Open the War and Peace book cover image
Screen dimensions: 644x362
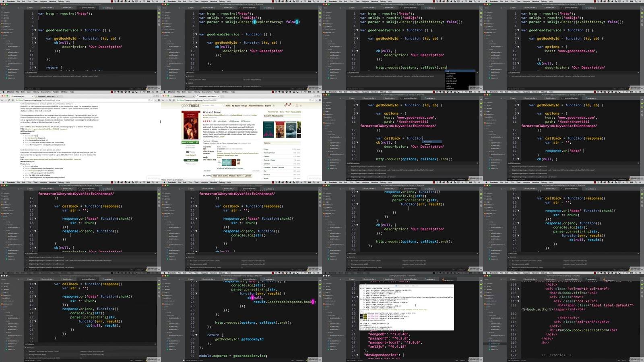click(191, 125)
